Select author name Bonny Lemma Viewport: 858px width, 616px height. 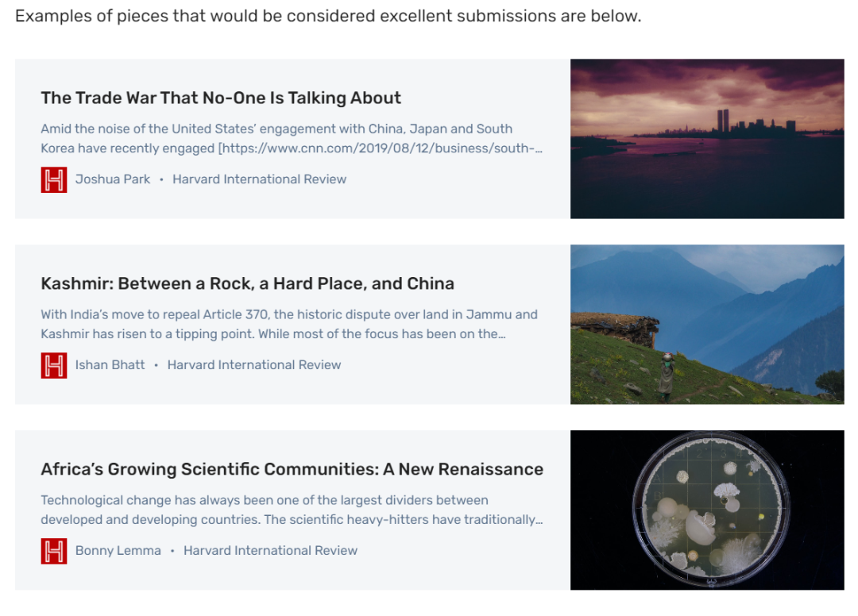pyautogui.click(x=118, y=551)
